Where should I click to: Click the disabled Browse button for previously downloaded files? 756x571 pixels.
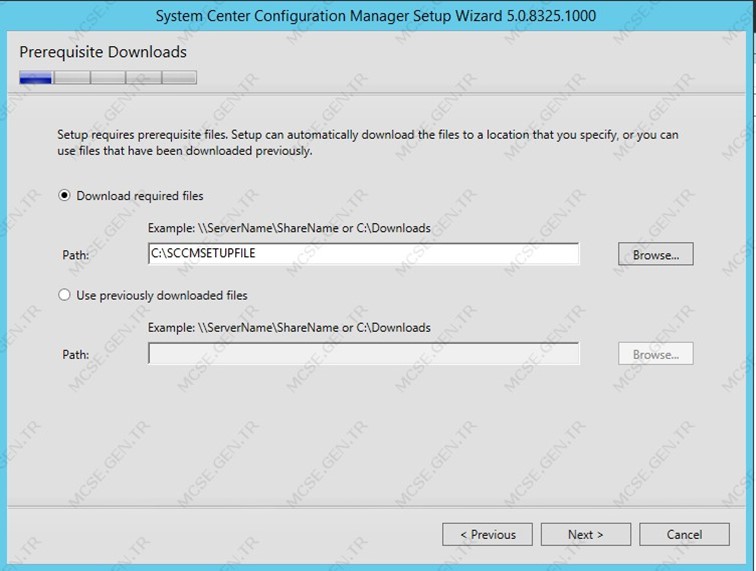point(656,354)
